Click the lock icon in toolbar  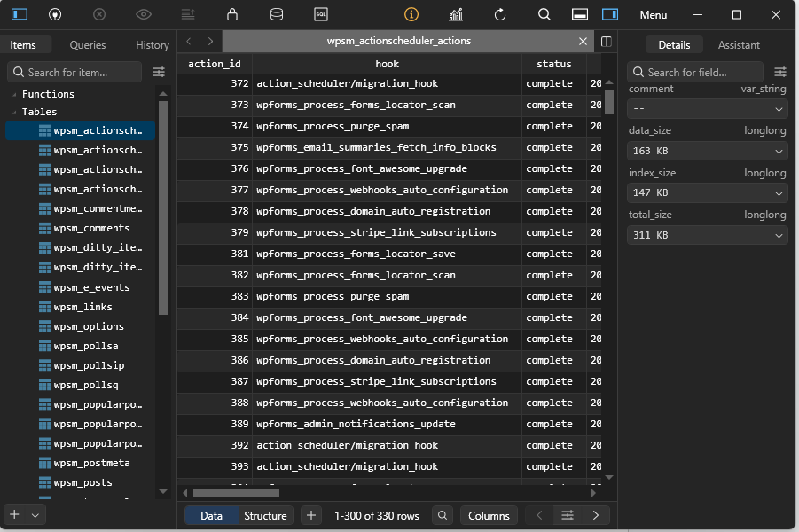232,14
